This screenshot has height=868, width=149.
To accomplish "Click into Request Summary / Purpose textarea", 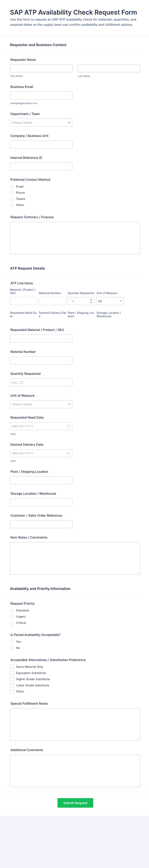I will click(75, 238).
